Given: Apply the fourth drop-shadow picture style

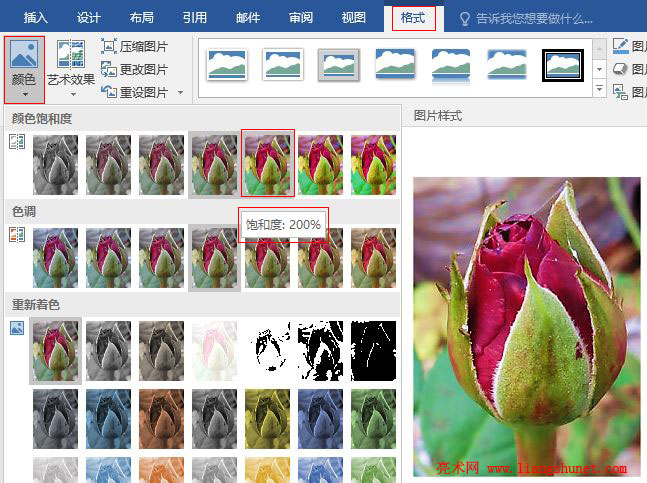Looking at the screenshot, I should (x=395, y=64).
